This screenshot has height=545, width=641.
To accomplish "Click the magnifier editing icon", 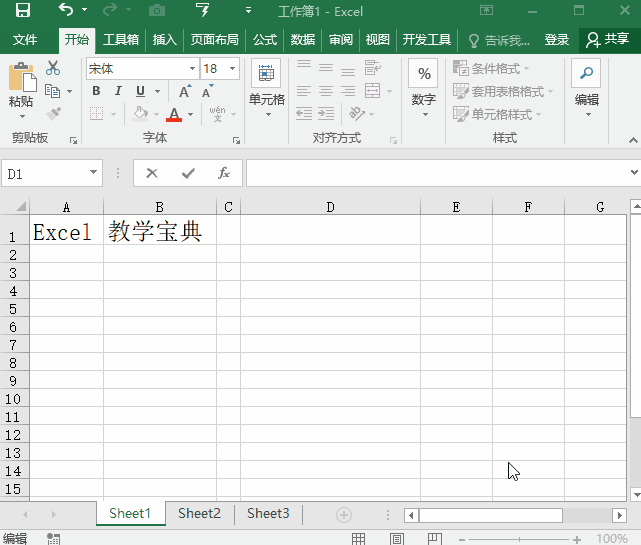I will pos(586,73).
